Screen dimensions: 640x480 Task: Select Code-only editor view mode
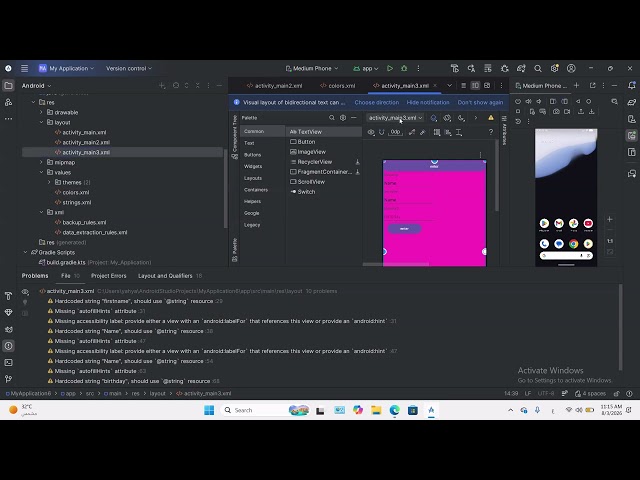coord(463,85)
